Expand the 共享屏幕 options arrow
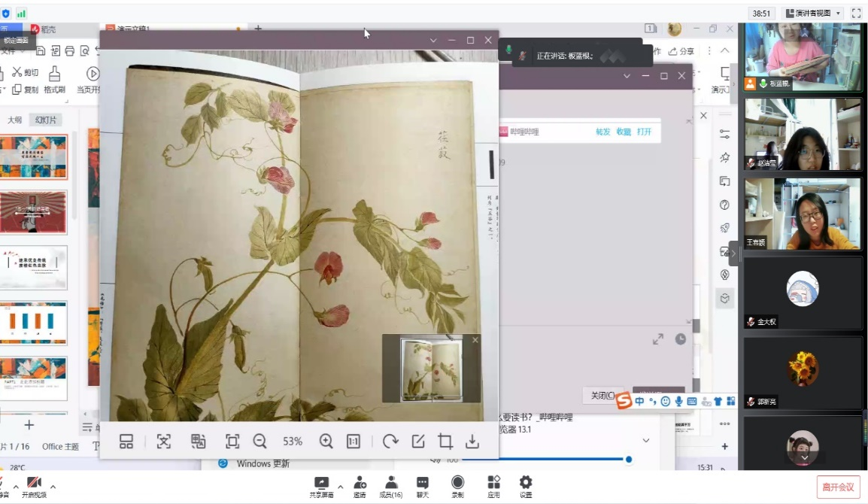This screenshot has height=504, width=868. point(341,486)
